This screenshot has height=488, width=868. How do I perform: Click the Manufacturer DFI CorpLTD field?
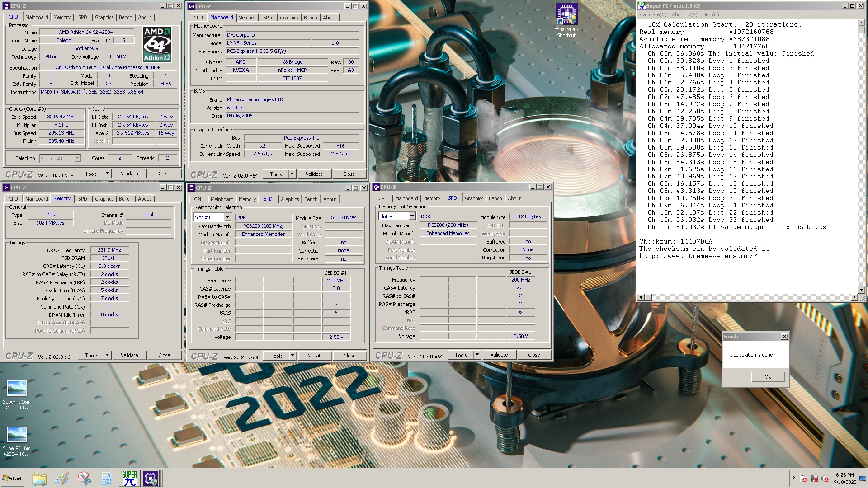click(x=292, y=35)
